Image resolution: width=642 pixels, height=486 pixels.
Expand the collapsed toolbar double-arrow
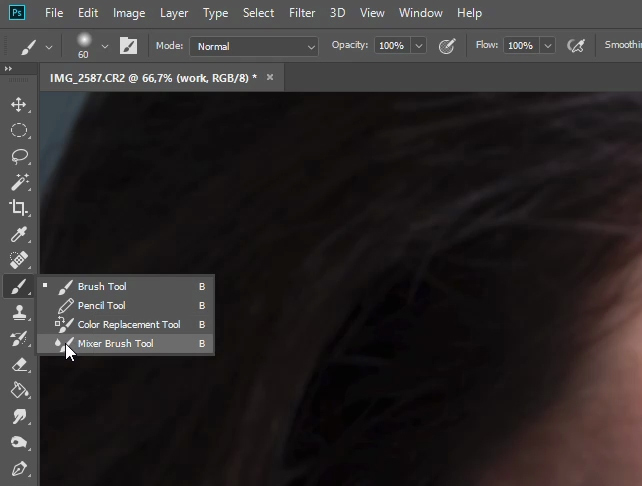coord(8,69)
